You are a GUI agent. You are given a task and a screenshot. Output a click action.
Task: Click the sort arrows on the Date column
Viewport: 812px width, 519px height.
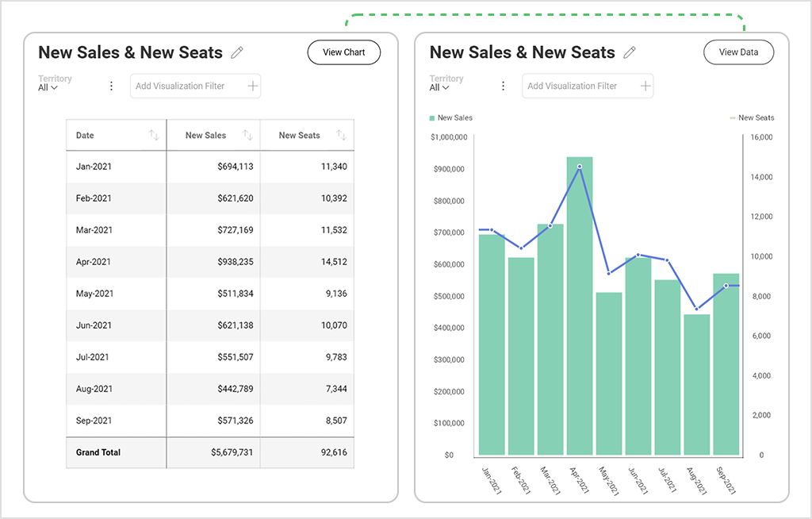154,135
